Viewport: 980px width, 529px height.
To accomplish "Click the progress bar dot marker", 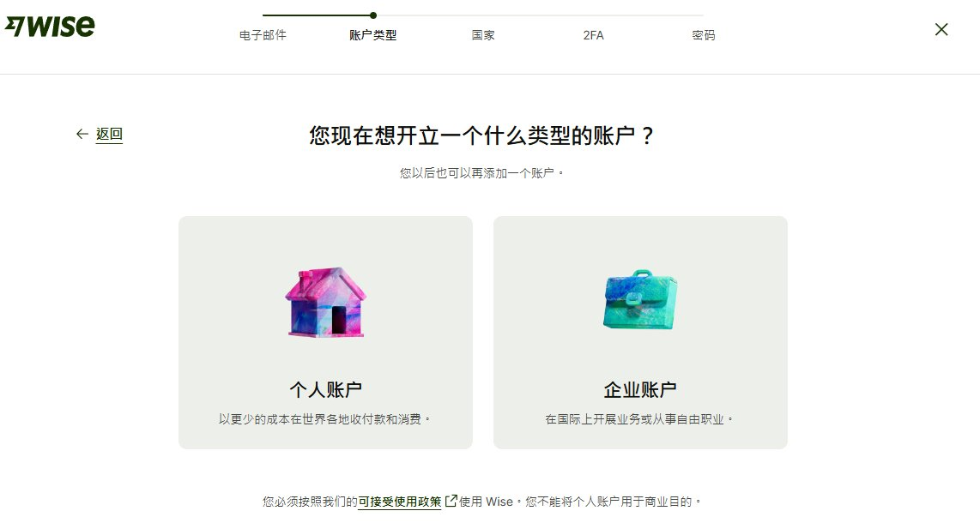I will pos(373,15).
